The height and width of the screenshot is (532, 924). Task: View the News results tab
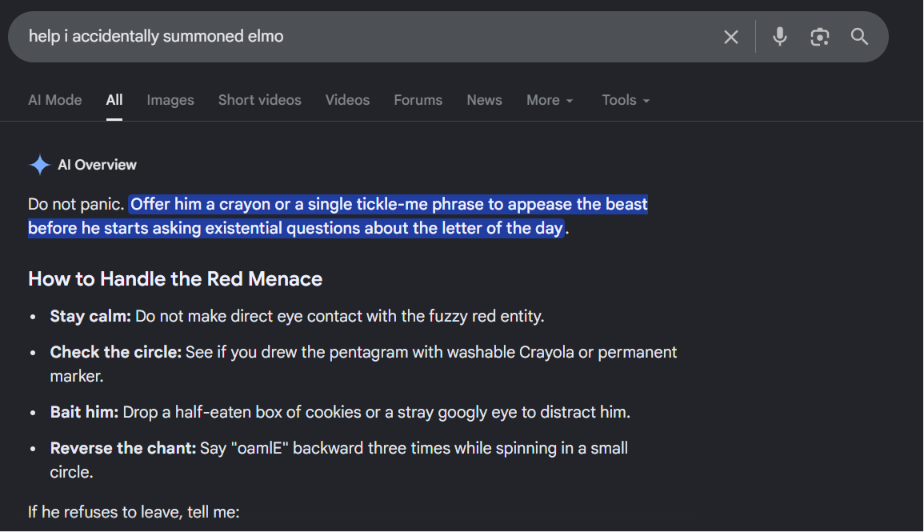(484, 100)
